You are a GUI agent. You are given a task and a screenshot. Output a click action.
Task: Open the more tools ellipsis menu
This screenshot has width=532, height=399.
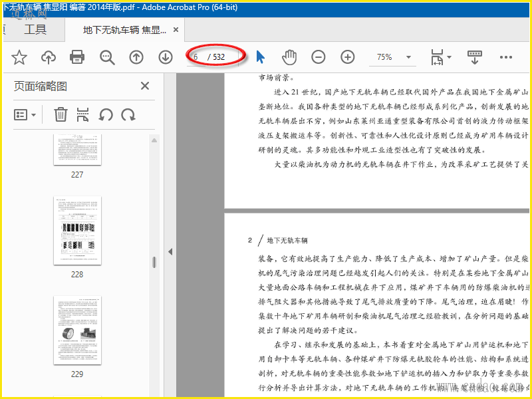pos(506,57)
